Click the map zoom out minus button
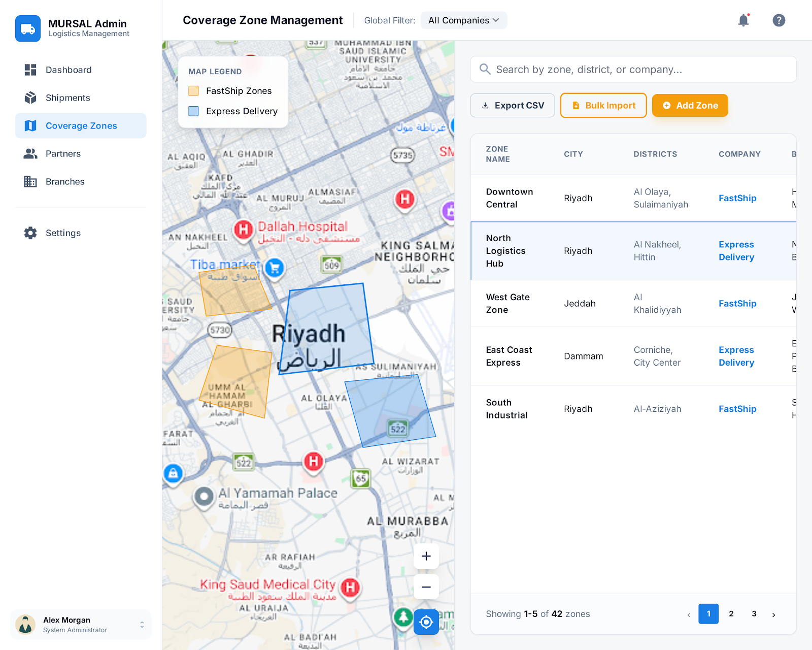The width and height of the screenshot is (812, 650). (426, 587)
